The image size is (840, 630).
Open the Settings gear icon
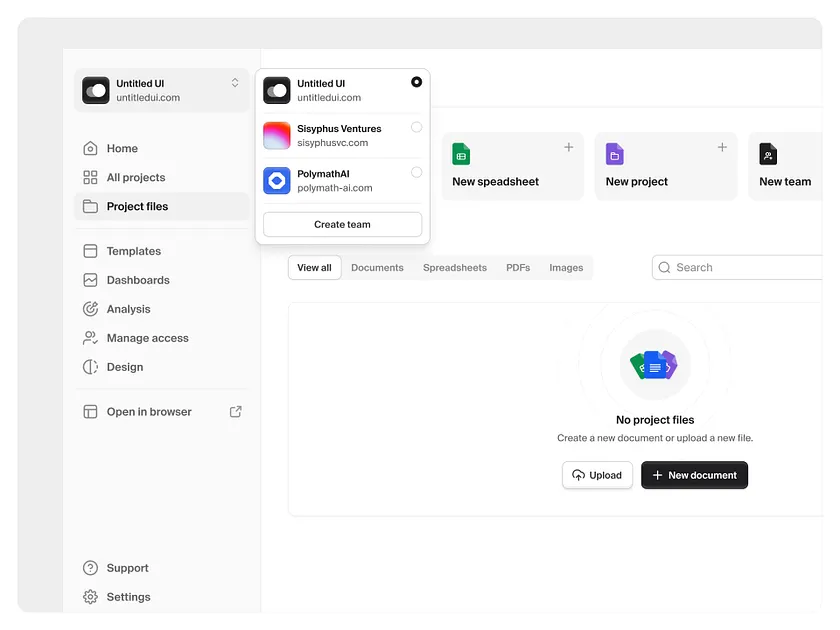90,597
